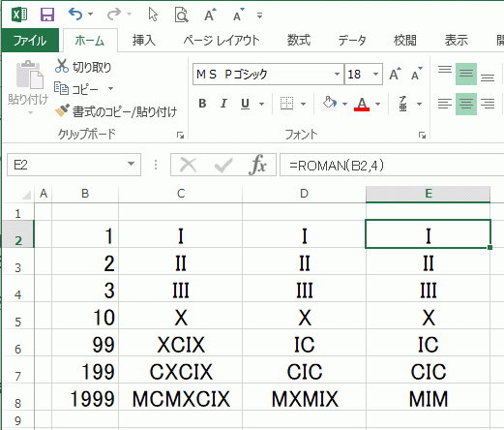This screenshot has width=504, height=430.
Task: Toggle middle vertical alignment
Action: coord(466,74)
